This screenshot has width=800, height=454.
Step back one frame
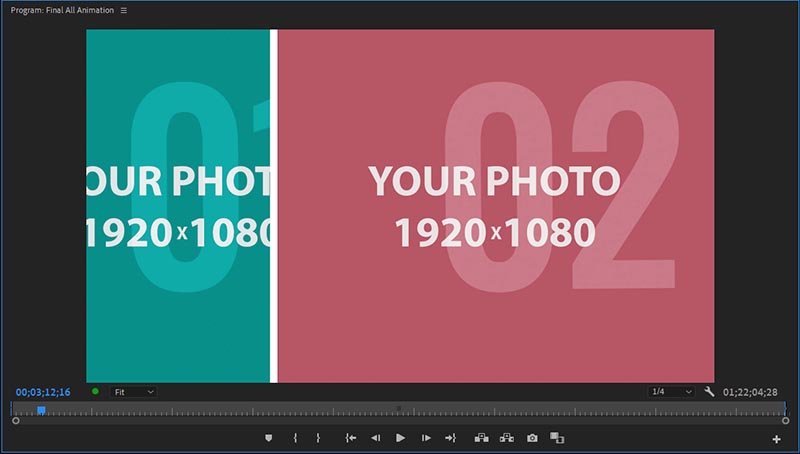376,438
